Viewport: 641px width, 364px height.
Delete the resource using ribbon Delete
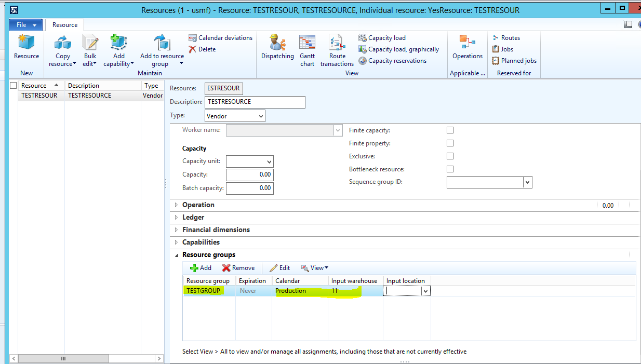[202, 49]
